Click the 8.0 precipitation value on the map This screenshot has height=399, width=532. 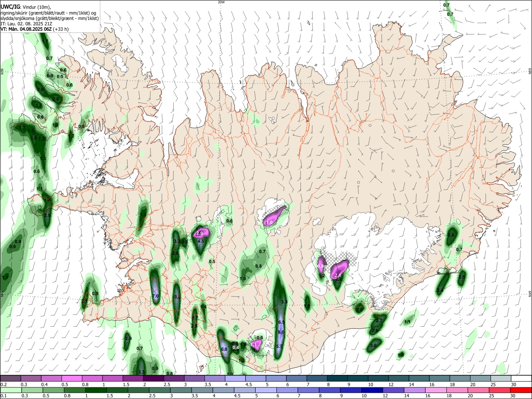[281, 332]
